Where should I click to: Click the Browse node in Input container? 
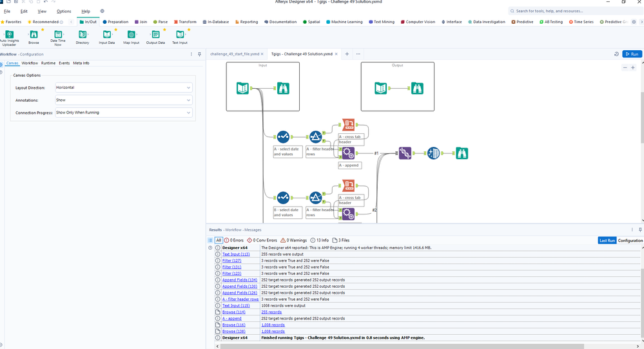point(283,88)
